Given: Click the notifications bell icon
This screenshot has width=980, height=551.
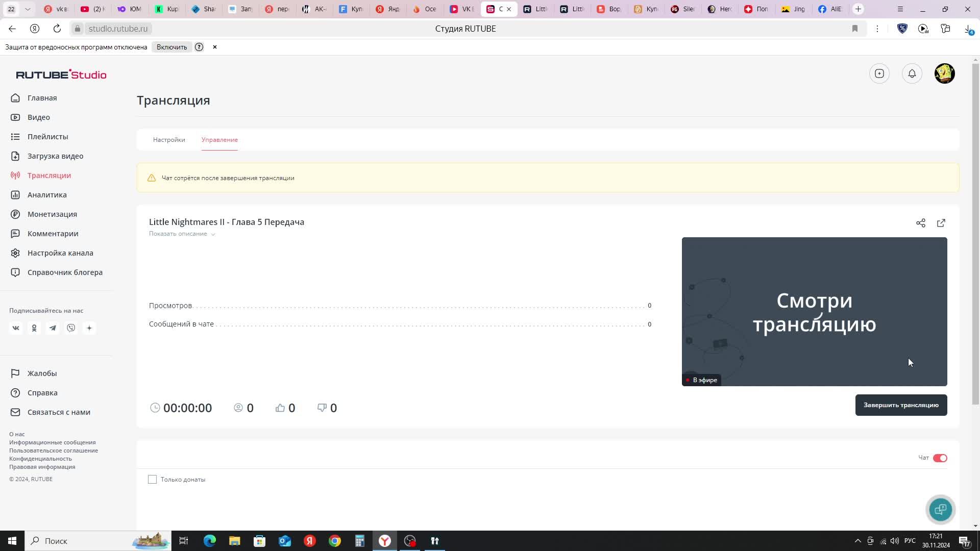Looking at the screenshot, I should 912,73.
